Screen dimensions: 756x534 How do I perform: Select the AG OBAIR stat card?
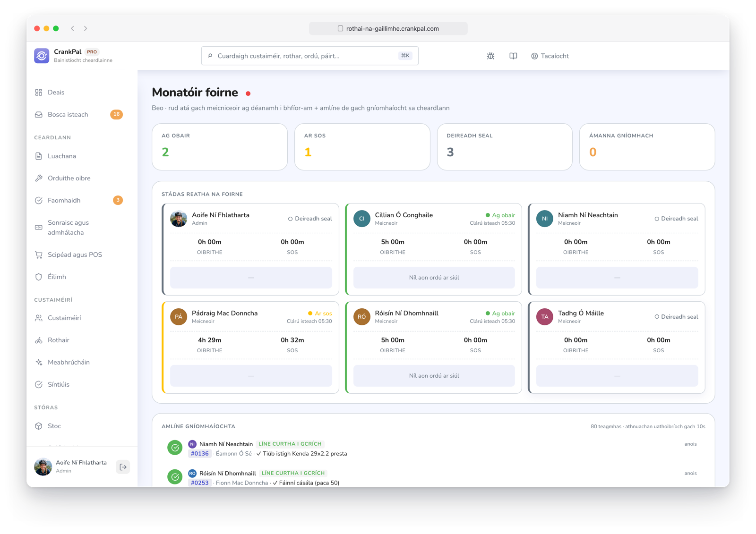(x=220, y=147)
